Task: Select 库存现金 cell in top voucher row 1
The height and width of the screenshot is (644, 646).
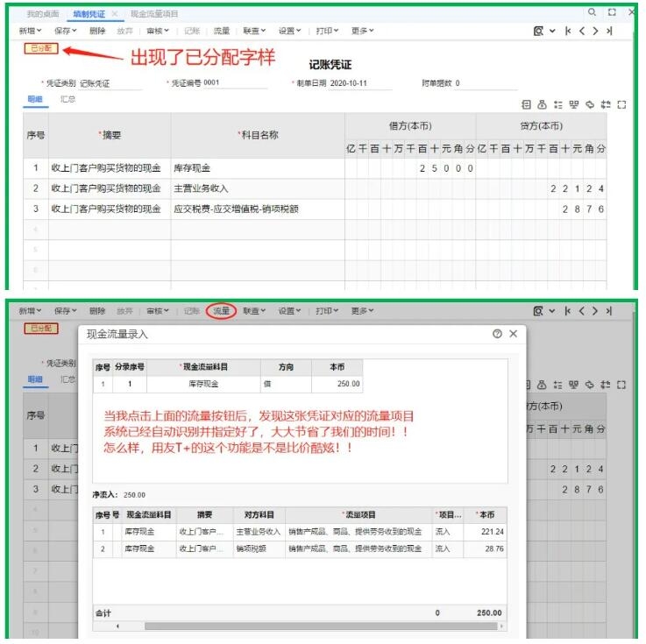Action: [258, 168]
